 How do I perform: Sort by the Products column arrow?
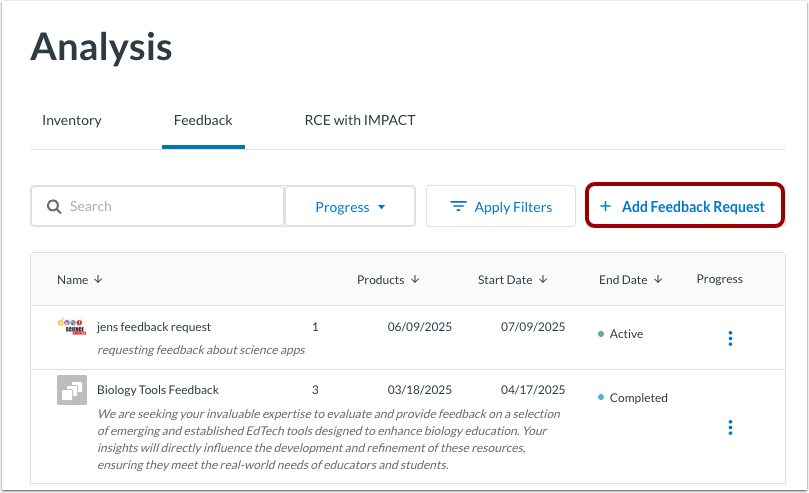pos(415,279)
